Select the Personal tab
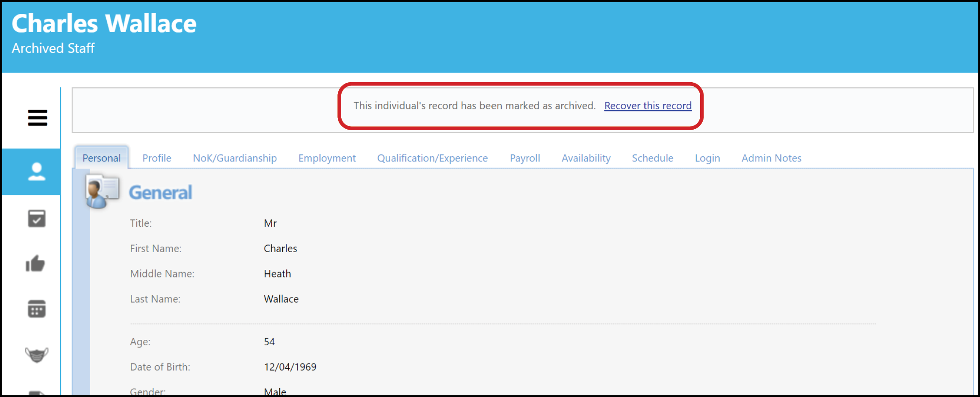The image size is (980, 397). pos(101,158)
